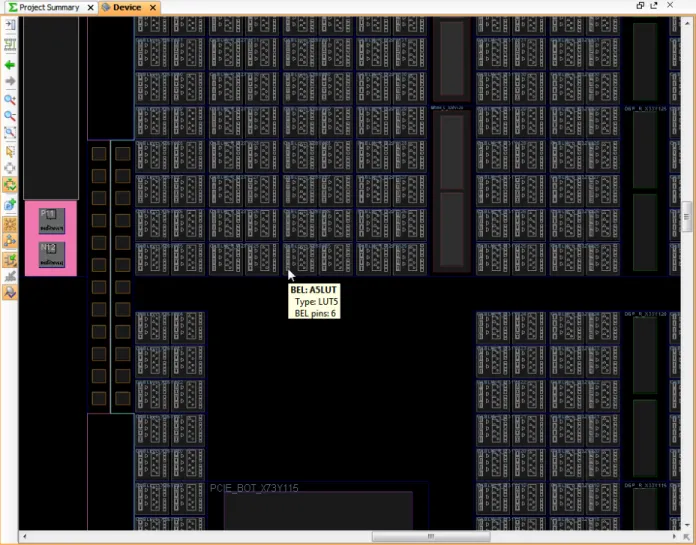Click the grayed-out route icon in toolbar
This screenshot has height=545, width=696.
10,276
